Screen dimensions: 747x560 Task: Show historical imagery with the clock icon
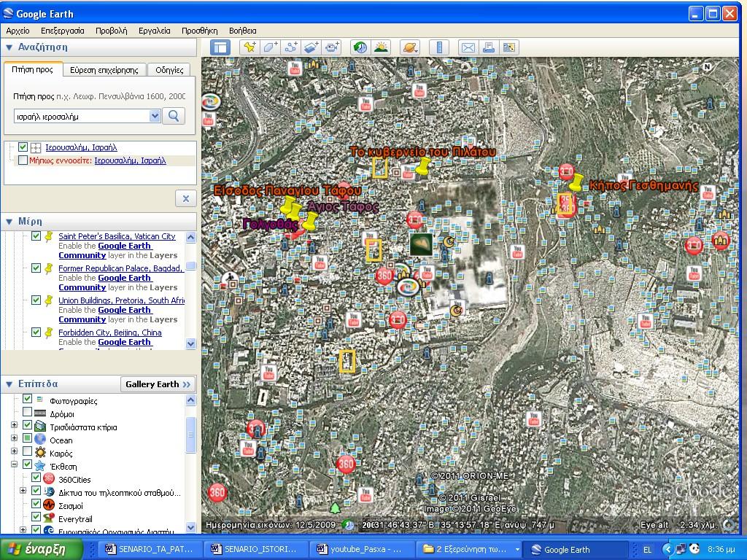pos(360,47)
